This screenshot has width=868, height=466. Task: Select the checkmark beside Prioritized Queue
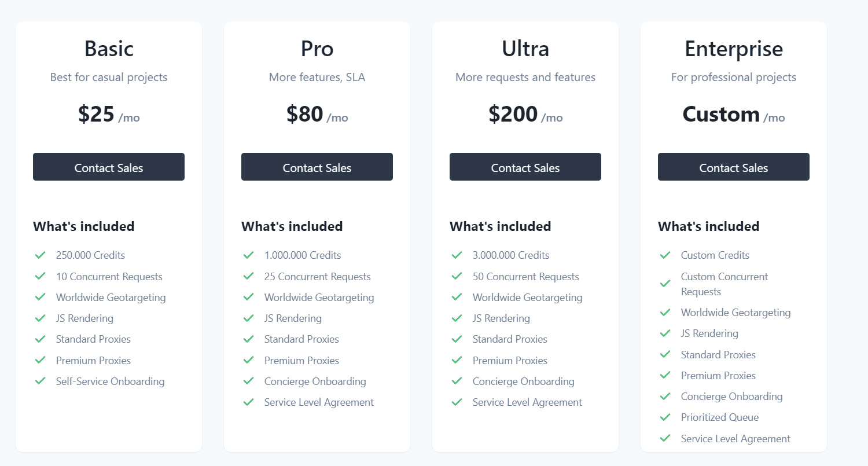(x=665, y=417)
